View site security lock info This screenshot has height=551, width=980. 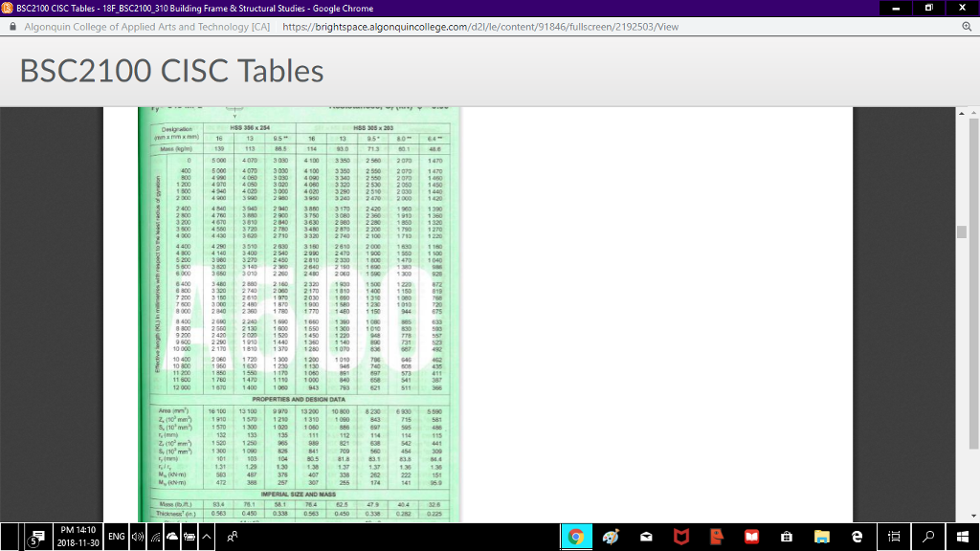[x=12, y=27]
